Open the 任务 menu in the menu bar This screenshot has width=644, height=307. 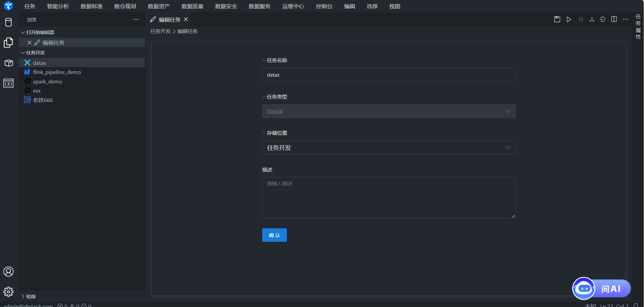pyautogui.click(x=30, y=6)
